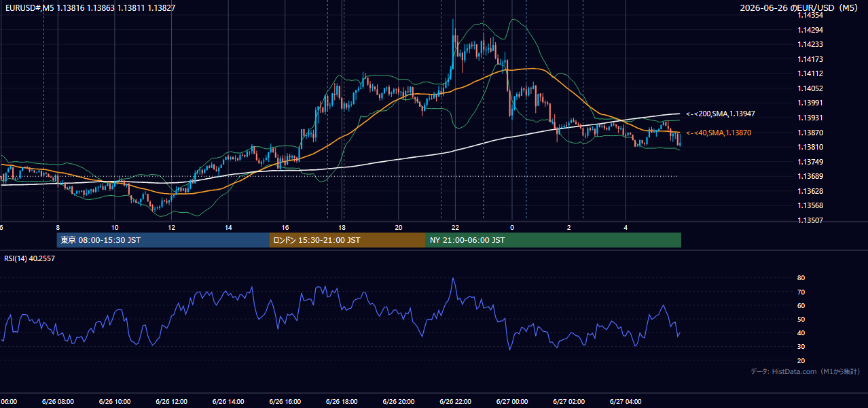Click the 6/26 10:00 date label

115,401
